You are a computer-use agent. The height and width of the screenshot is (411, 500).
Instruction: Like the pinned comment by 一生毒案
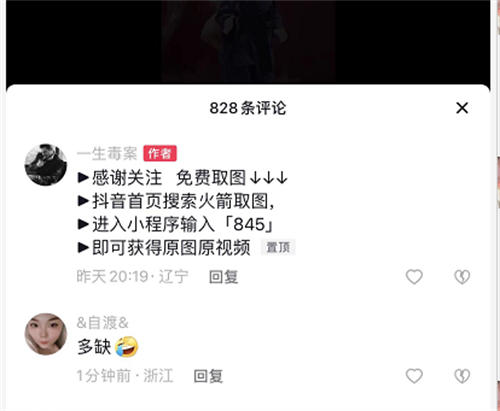tap(414, 277)
